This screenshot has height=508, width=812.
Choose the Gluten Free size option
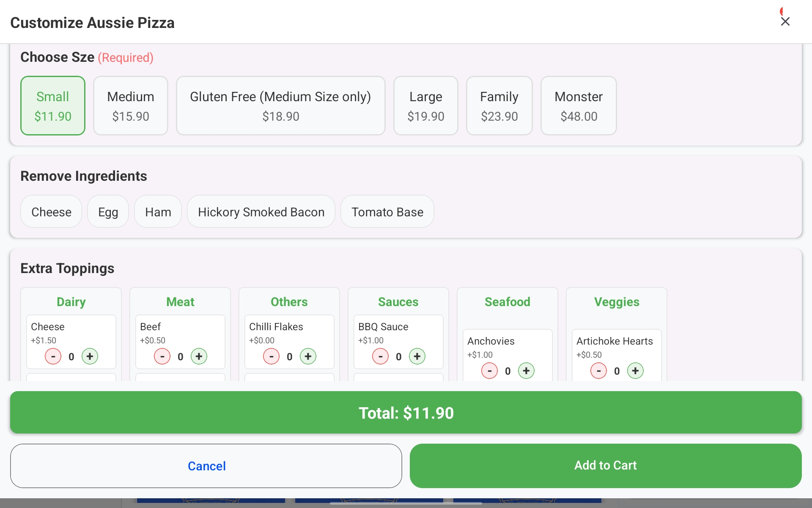(280, 105)
